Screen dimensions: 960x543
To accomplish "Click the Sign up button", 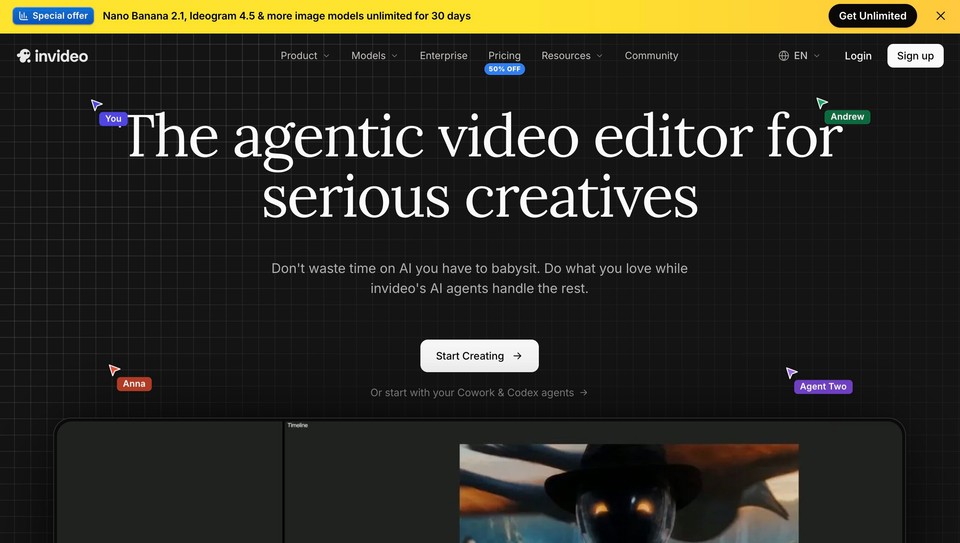I will [x=915, y=56].
